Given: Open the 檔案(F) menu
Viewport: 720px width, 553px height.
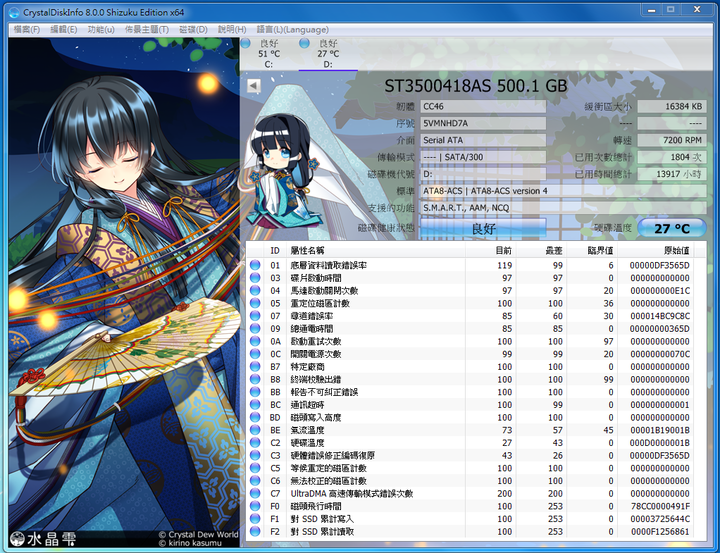Looking at the screenshot, I should click(27, 29).
